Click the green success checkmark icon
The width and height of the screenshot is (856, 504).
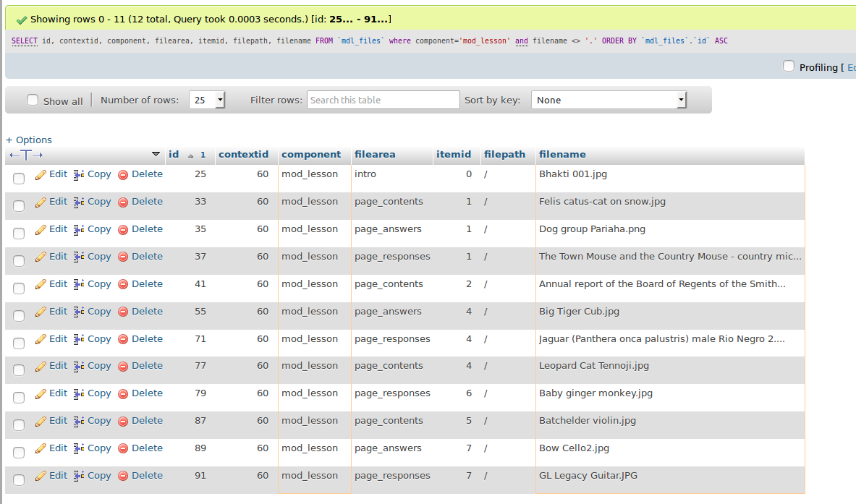21,20
